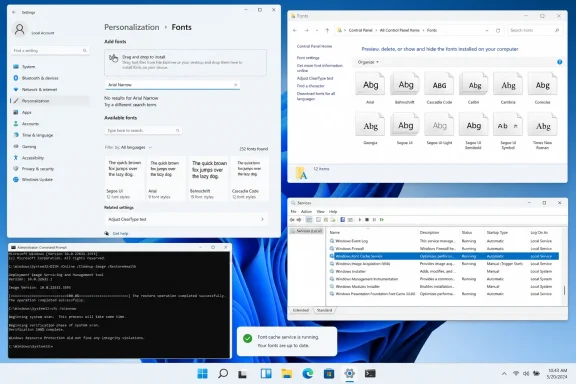Click the Type here to search field
This screenshot has width=576, height=384.
[x=143, y=130]
